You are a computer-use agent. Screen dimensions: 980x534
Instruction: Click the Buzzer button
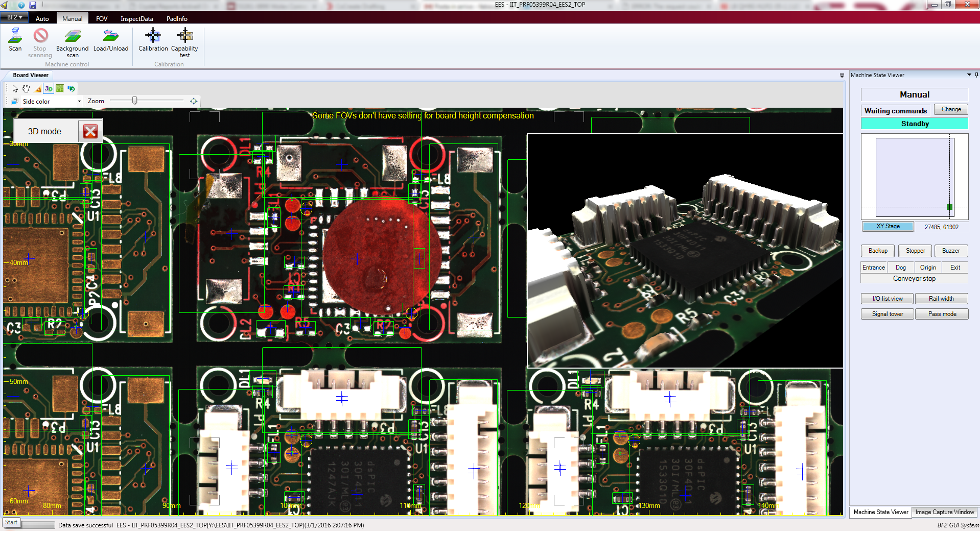pyautogui.click(x=951, y=251)
